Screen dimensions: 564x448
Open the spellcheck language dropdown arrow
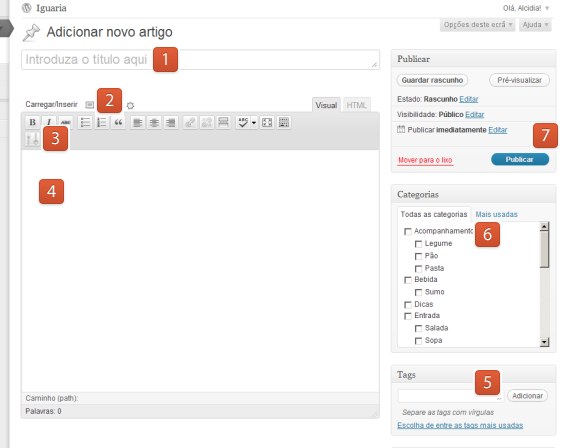point(254,122)
